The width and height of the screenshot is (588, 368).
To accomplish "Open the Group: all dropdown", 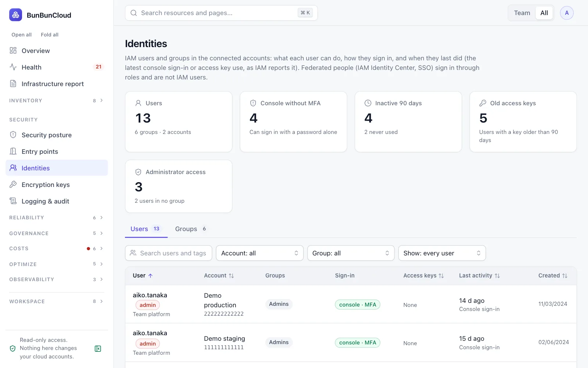I will (351, 253).
